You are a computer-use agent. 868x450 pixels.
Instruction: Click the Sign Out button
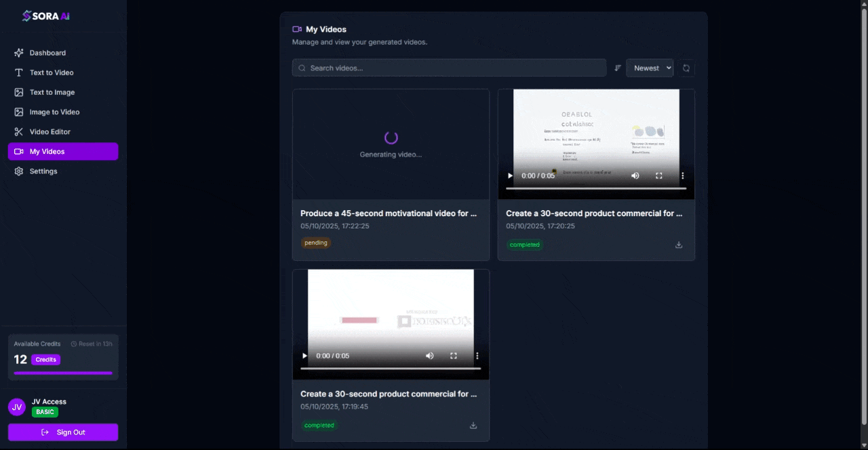click(63, 432)
